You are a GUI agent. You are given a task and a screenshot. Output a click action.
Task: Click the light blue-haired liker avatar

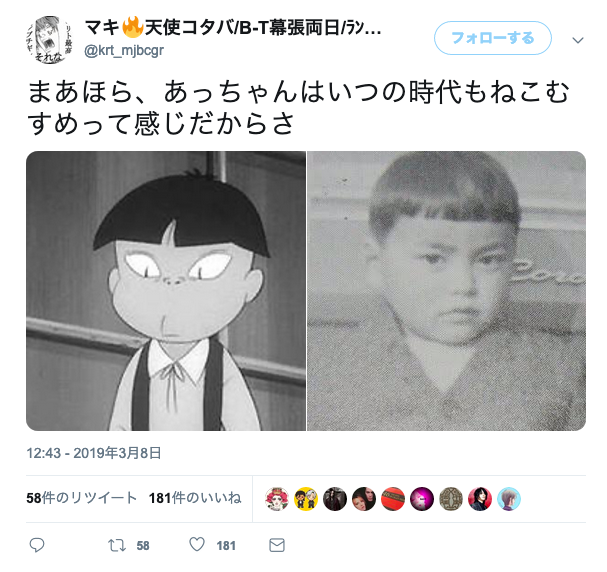[509, 499]
